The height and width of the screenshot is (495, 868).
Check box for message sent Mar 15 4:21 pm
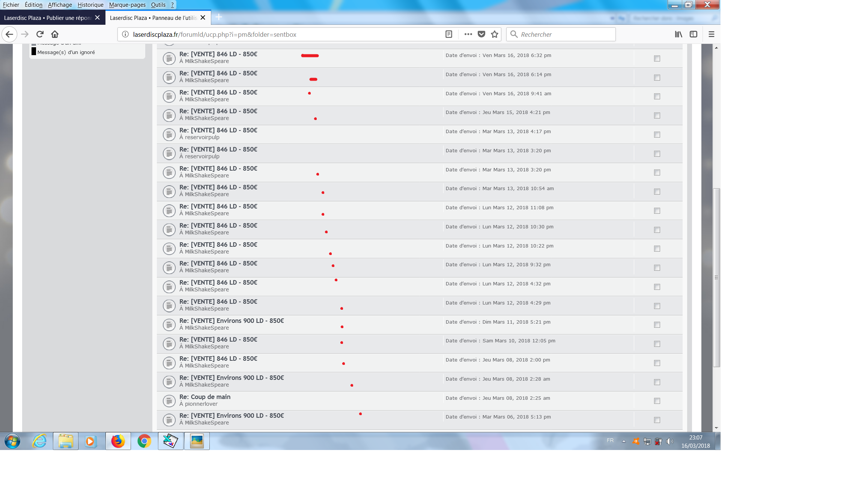pos(657,115)
